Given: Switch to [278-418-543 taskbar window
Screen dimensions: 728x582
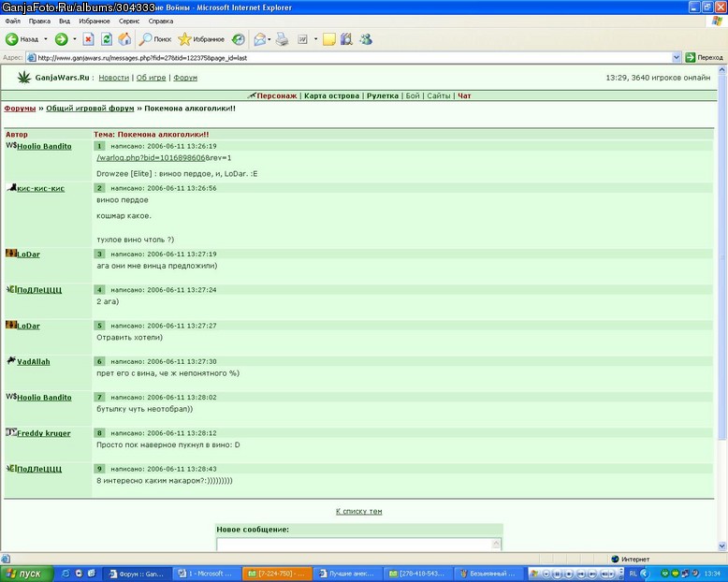Looking at the screenshot, I should pyautogui.click(x=418, y=574).
